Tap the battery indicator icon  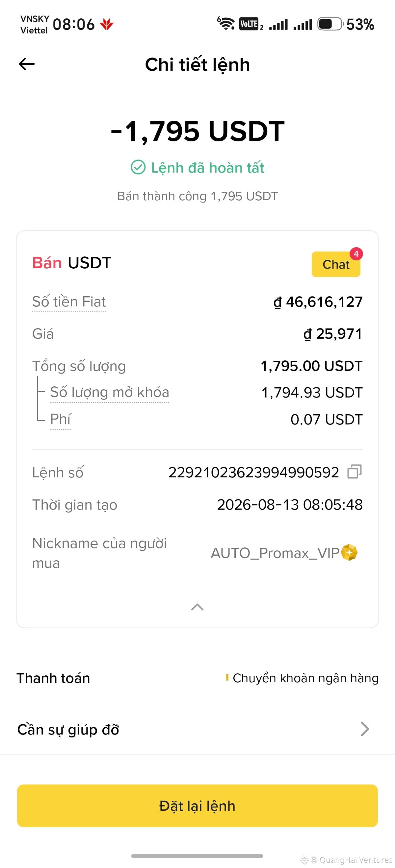point(330,24)
